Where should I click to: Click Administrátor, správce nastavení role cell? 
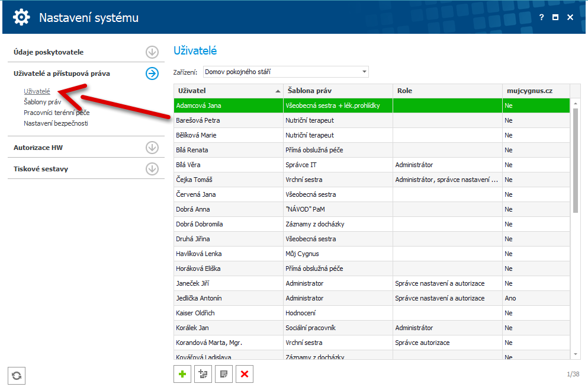[x=448, y=180]
